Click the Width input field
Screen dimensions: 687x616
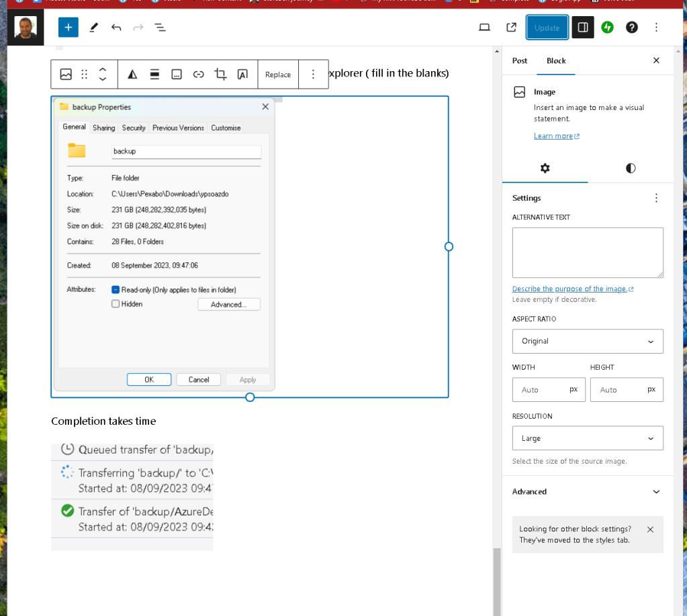click(549, 390)
